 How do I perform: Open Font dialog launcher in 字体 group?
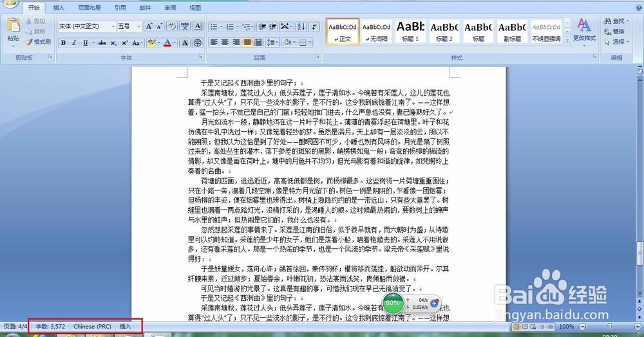point(201,57)
